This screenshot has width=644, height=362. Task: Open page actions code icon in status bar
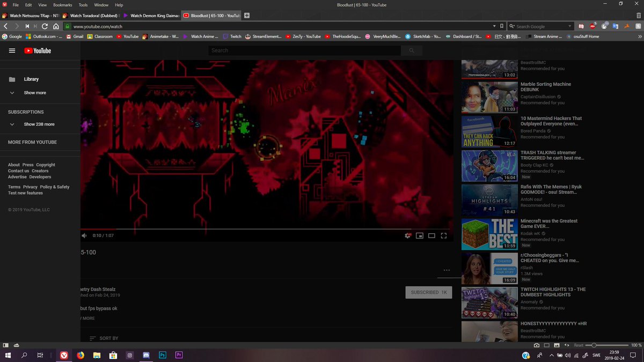567,345
